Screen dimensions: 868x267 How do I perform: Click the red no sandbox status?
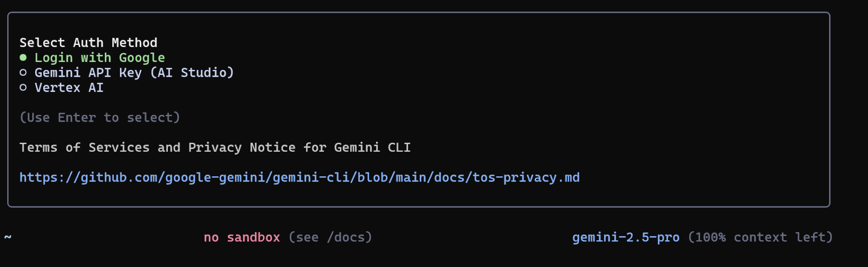click(242, 237)
